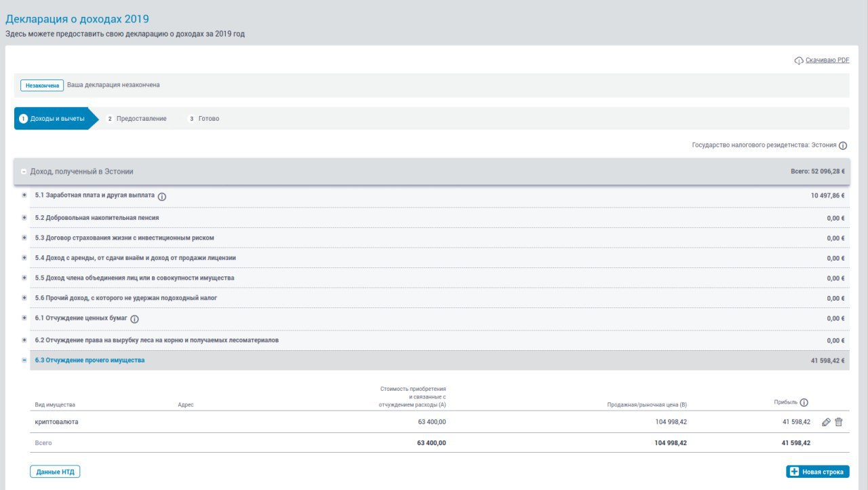The image size is (868, 490).
Task: Edit the криптовалюта row with pencil icon
Action: [x=826, y=422]
